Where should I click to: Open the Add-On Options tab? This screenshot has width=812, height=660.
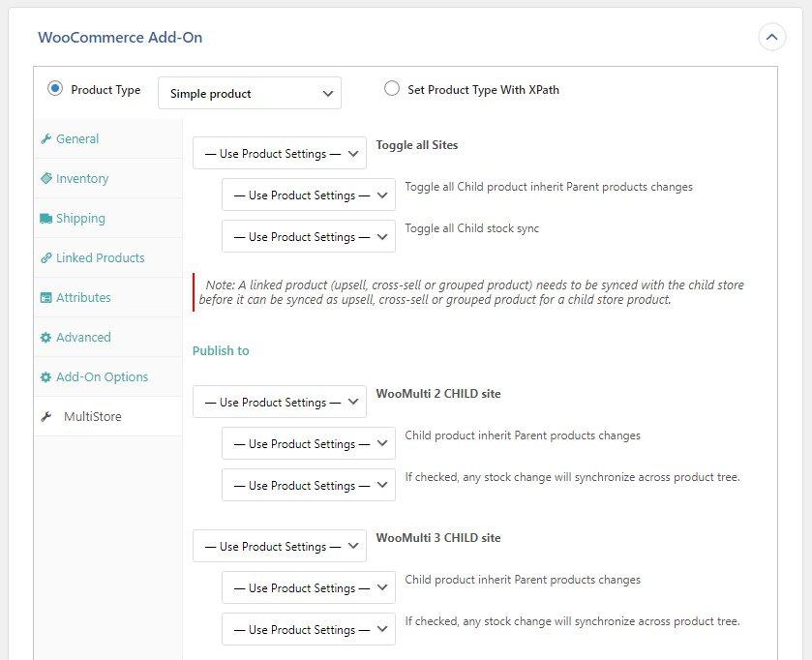(x=102, y=377)
